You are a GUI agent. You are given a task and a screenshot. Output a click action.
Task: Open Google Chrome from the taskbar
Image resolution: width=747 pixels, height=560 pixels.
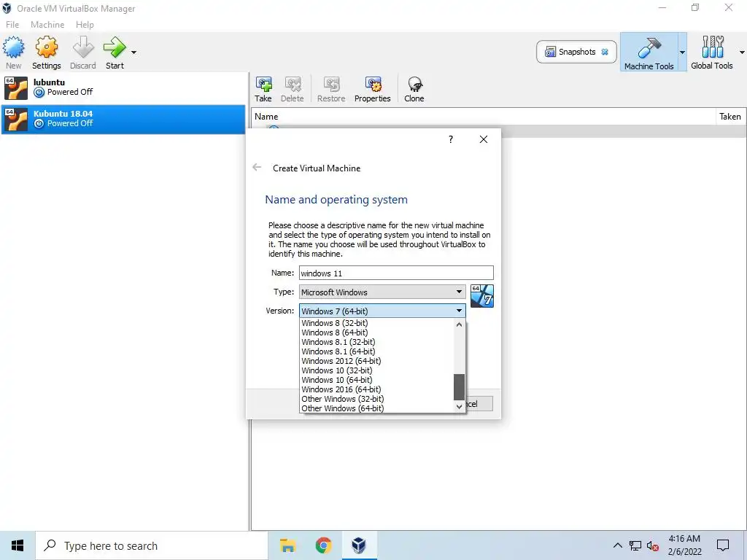(323, 545)
